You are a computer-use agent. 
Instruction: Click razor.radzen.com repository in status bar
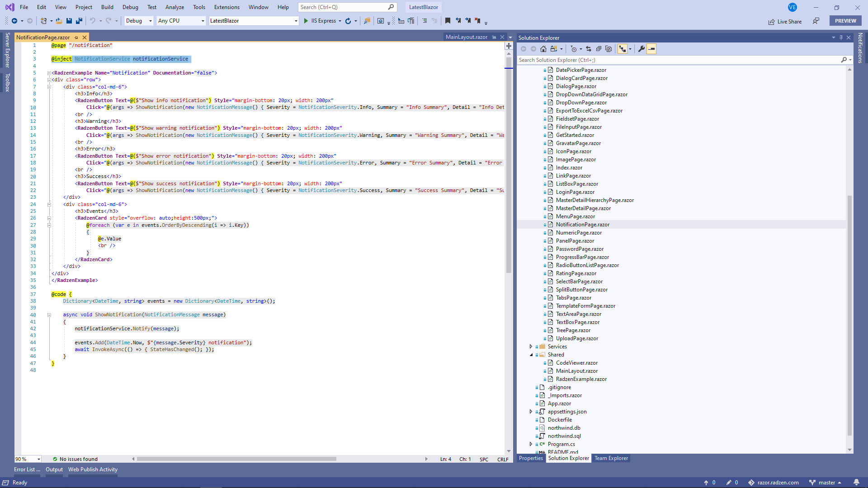pyautogui.click(x=774, y=483)
